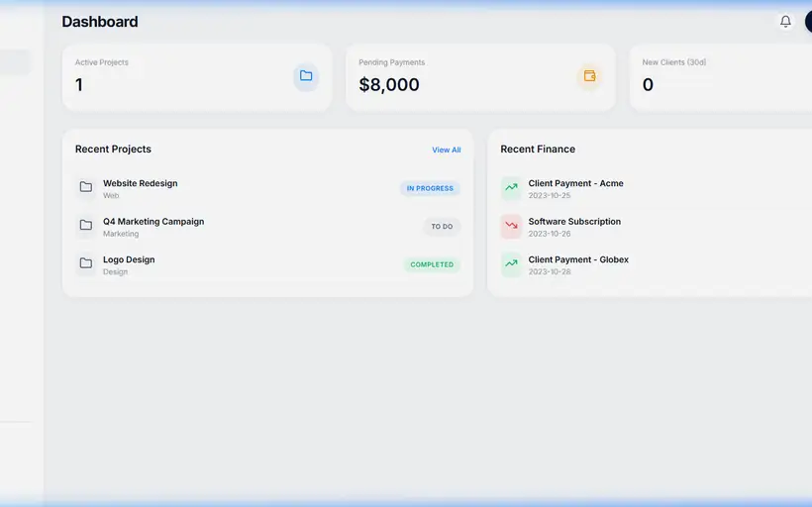
Task: Click the folder icon beside Website Redesign
Action: coord(86,187)
